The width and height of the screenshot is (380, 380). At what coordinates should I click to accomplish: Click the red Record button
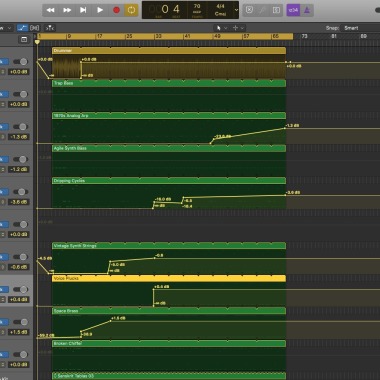click(116, 10)
